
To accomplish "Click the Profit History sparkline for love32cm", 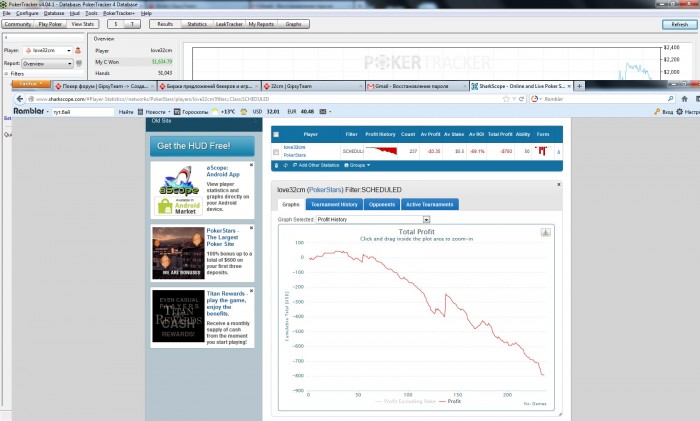I will [x=381, y=151].
